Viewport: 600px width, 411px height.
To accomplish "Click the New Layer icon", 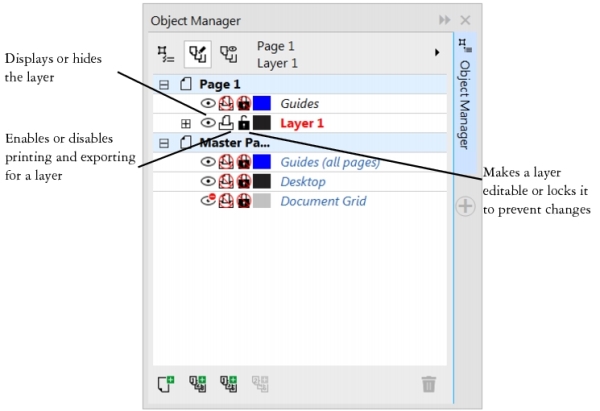I will point(166,383).
